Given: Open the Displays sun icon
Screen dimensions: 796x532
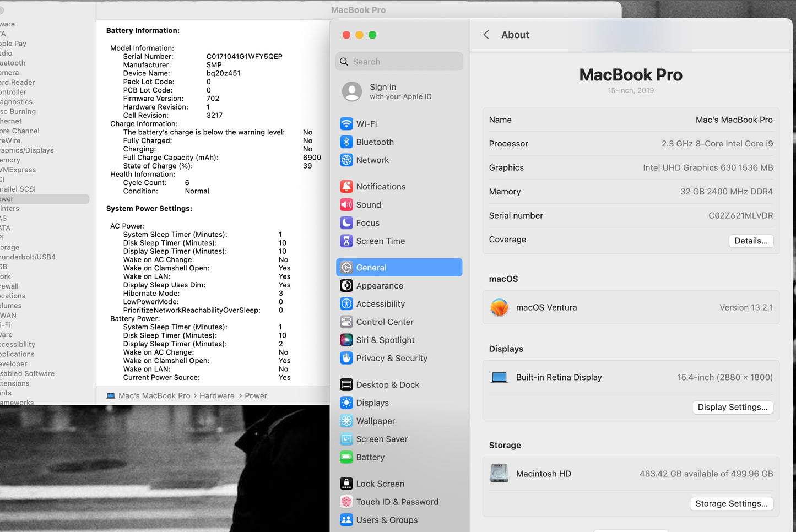Looking at the screenshot, I should 346,403.
